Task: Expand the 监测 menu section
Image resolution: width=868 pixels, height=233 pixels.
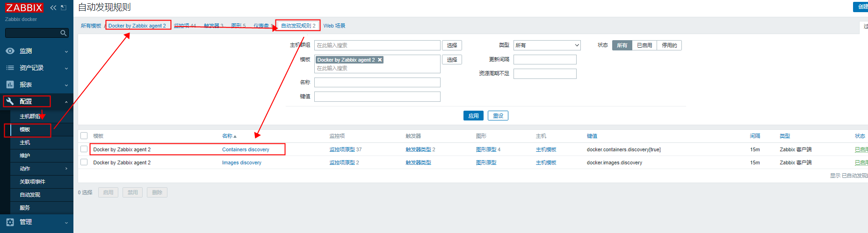Action: 66,51
